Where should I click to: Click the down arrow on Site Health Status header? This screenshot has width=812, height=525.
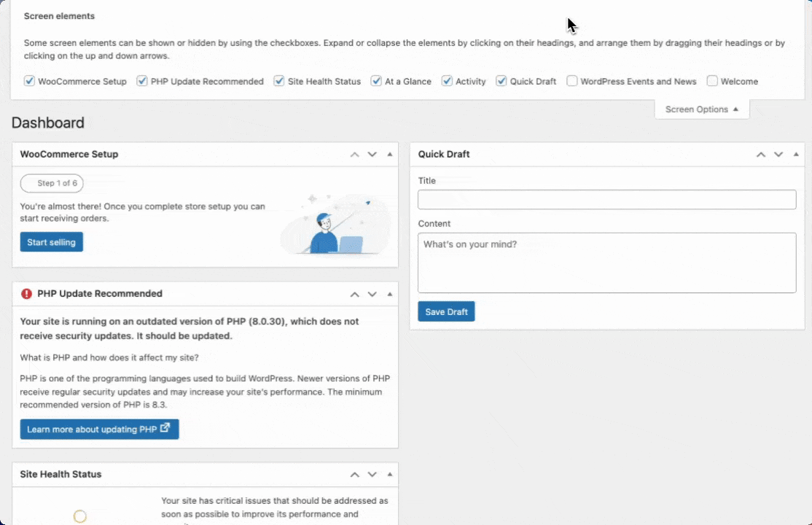(372, 474)
